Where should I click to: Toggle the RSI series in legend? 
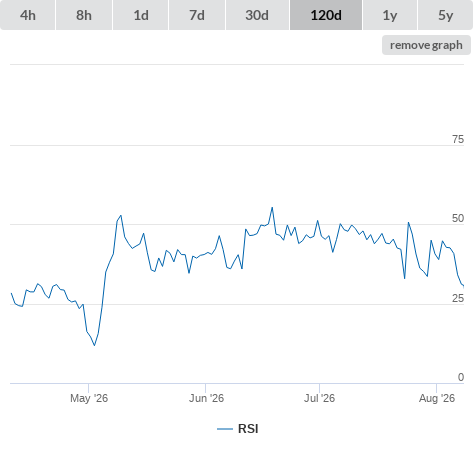click(248, 429)
